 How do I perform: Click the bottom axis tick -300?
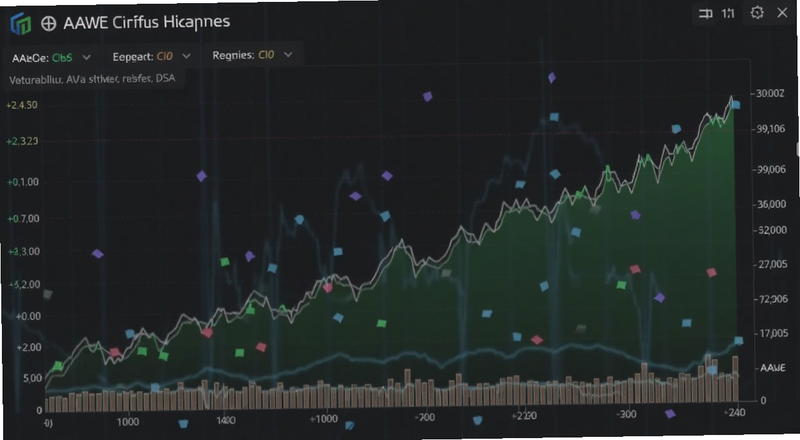tap(626, 414)
